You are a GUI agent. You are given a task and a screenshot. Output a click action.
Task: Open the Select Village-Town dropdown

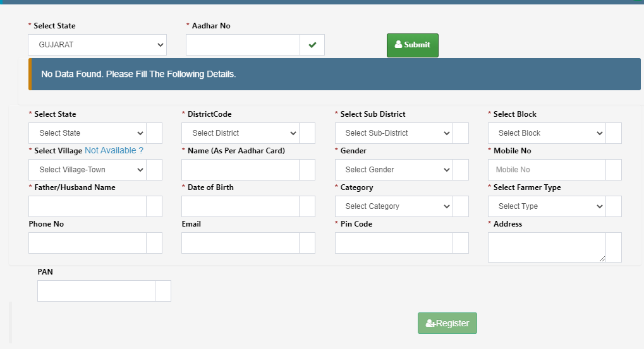[87, 170]
